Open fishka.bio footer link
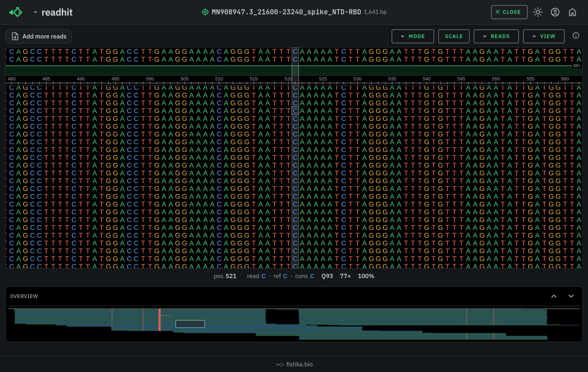Viewport: 588px width, 372px height. (x=294, y=364)
